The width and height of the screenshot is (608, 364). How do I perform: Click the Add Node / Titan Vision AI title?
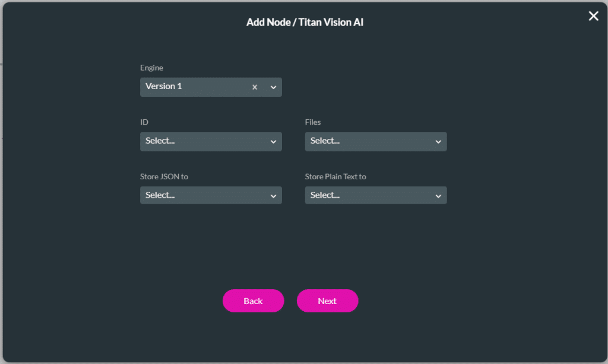tap(305, 22)
